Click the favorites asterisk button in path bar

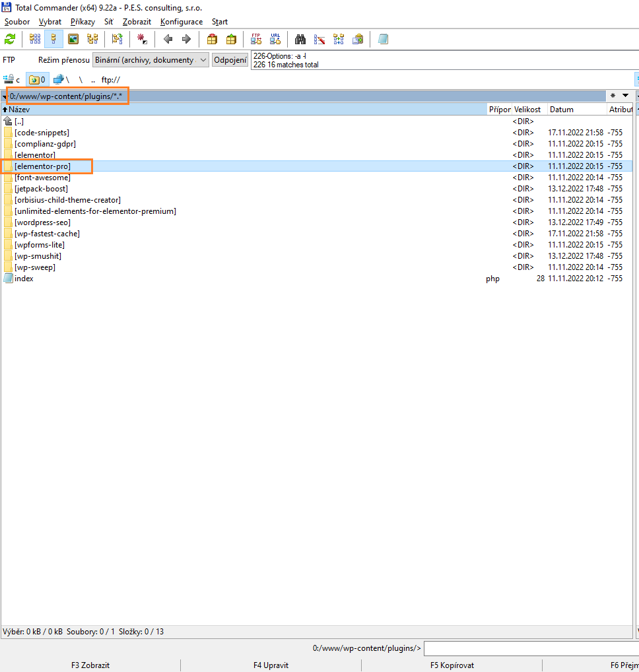pyautogui.click(x=613, y=96)
